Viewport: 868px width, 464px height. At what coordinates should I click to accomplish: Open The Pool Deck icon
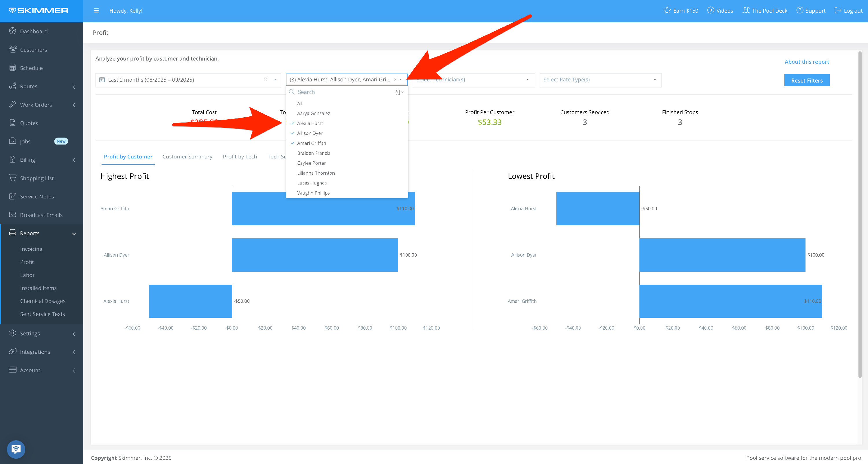(x=746, y=10)
